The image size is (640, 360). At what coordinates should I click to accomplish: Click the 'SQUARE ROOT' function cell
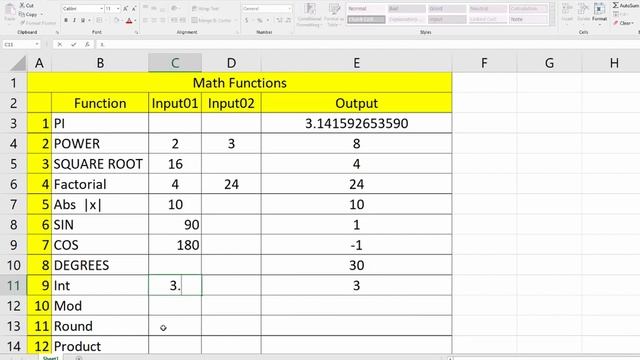(x=100, y=164)
